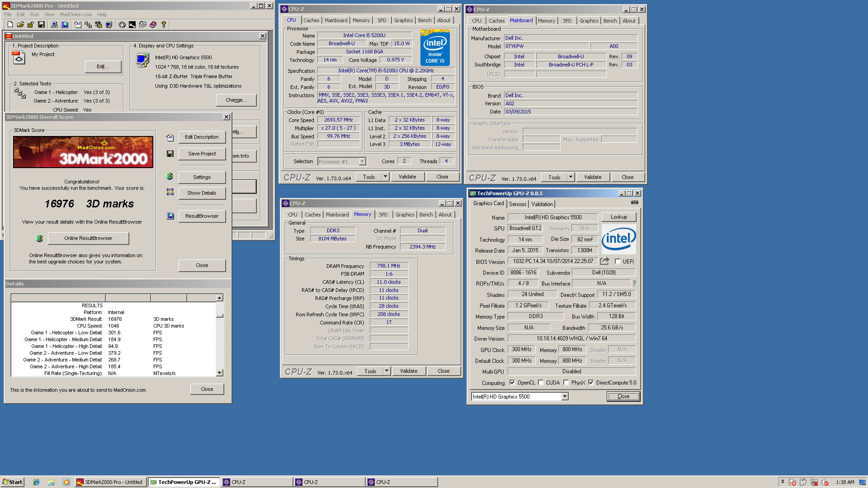Image resolution: width=868 pixels, height=488 pixels.
Task: Toggle the UEFI checkbox in GPU-Z
Action: 618,262
